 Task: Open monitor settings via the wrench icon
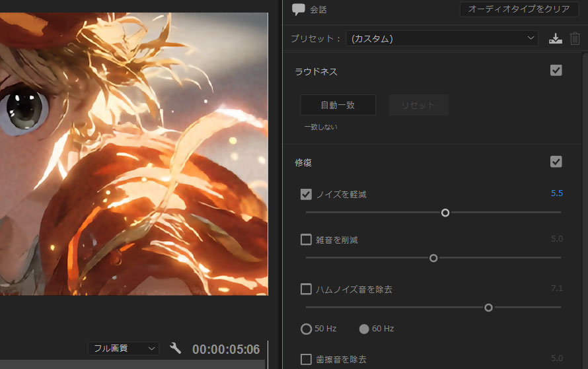tap(175, 348)
